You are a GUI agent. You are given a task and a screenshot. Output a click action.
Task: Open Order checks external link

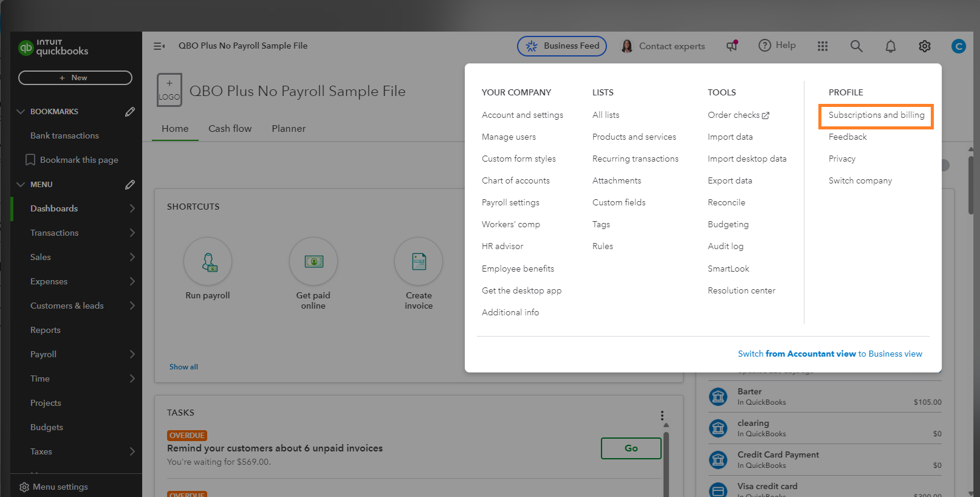click(738, 115)
